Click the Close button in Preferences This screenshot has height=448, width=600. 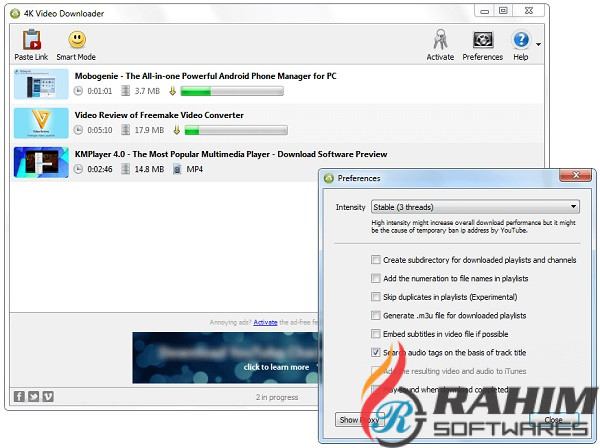click(553, 420)
